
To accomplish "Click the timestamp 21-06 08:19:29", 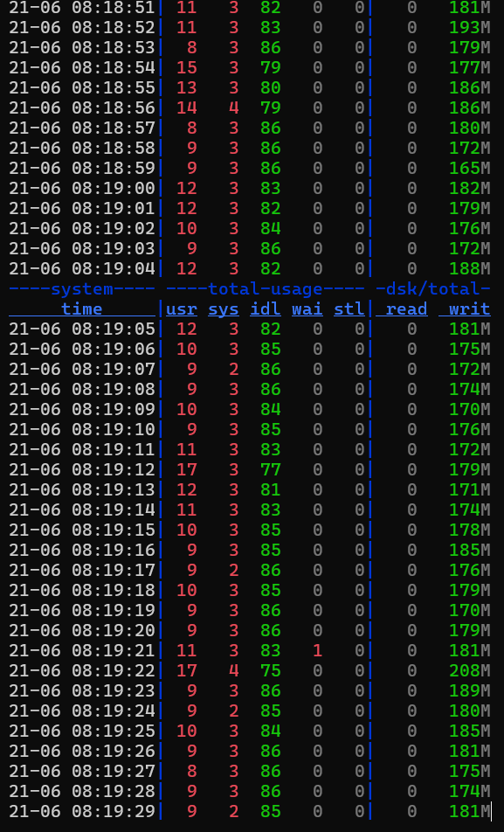I will [82, 813].
